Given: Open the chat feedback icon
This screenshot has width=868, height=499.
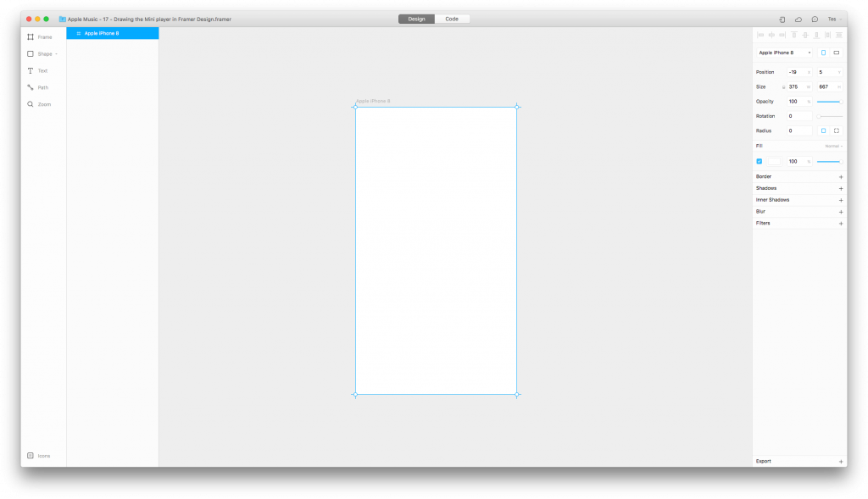Looking at the screenshot, I should tap(815, 19).
